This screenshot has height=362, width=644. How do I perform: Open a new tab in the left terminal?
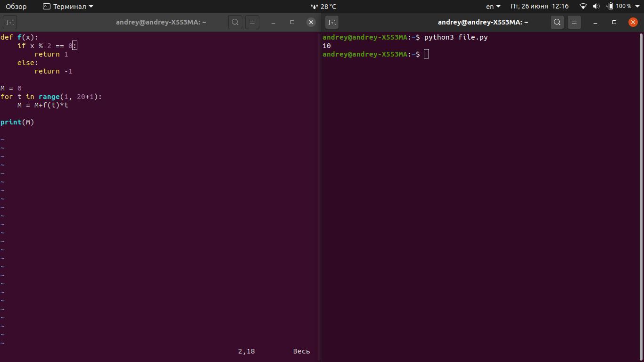tap(10, 22)
